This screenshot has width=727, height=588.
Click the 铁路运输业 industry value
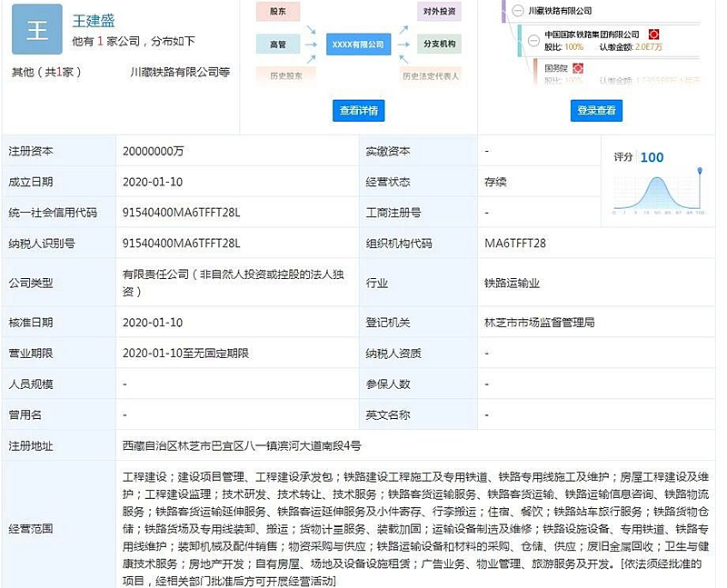(512, 284)
